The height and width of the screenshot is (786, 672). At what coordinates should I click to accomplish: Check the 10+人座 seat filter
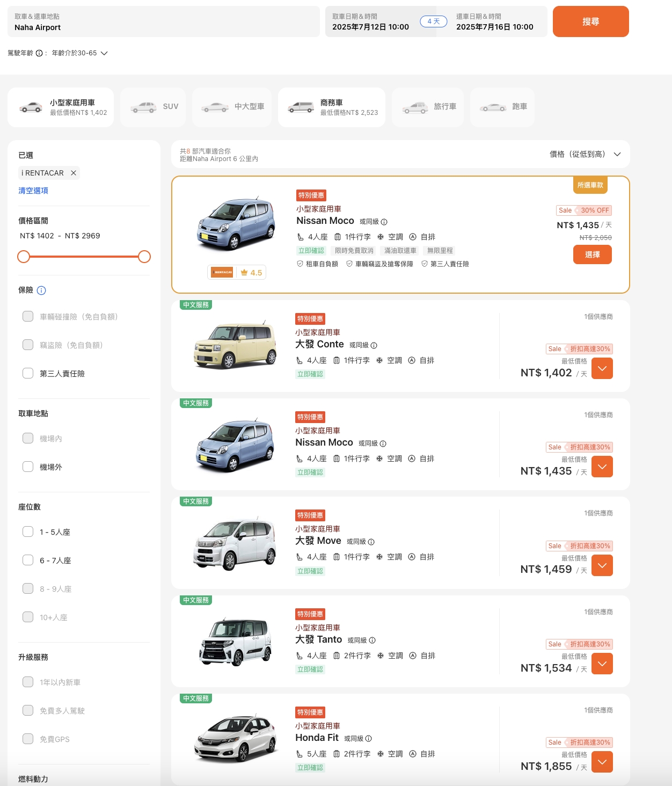(28, 617)
